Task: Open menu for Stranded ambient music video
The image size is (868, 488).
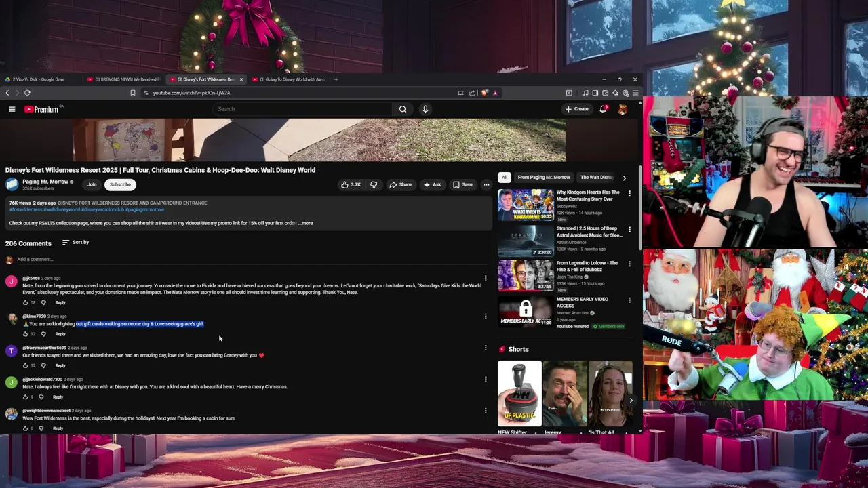Action: [629, 230]
